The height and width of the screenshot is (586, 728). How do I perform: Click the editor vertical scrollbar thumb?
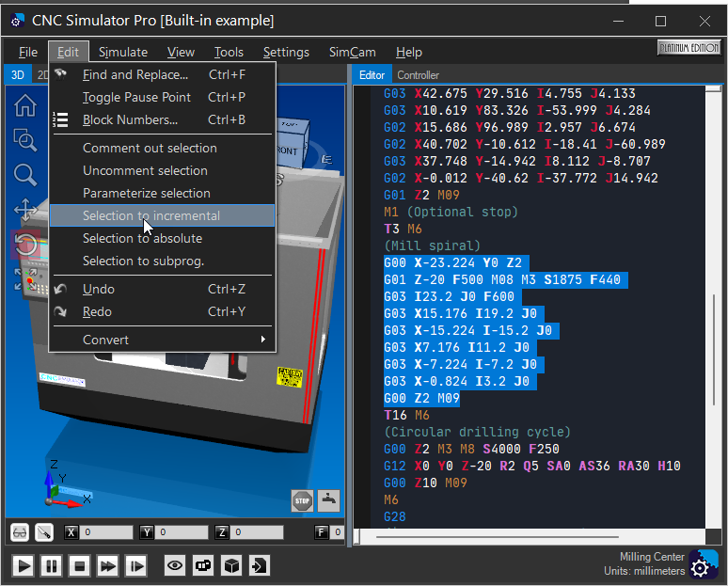click(x=714, y=351)
